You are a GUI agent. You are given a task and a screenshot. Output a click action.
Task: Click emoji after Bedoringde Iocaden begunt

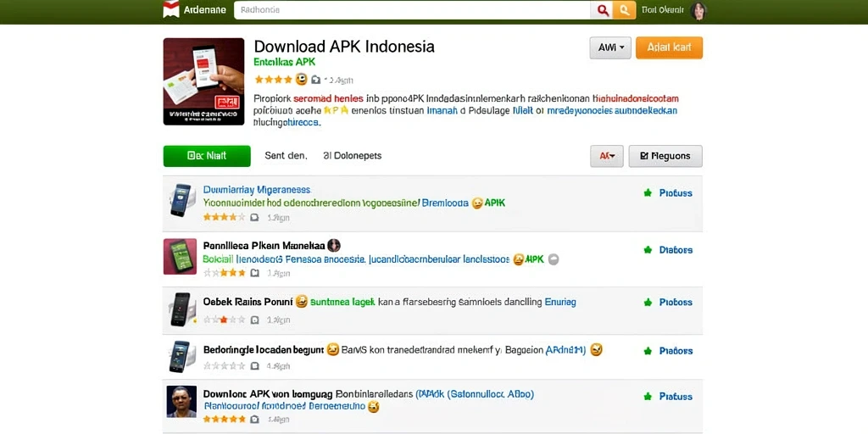tap(332, 349)
